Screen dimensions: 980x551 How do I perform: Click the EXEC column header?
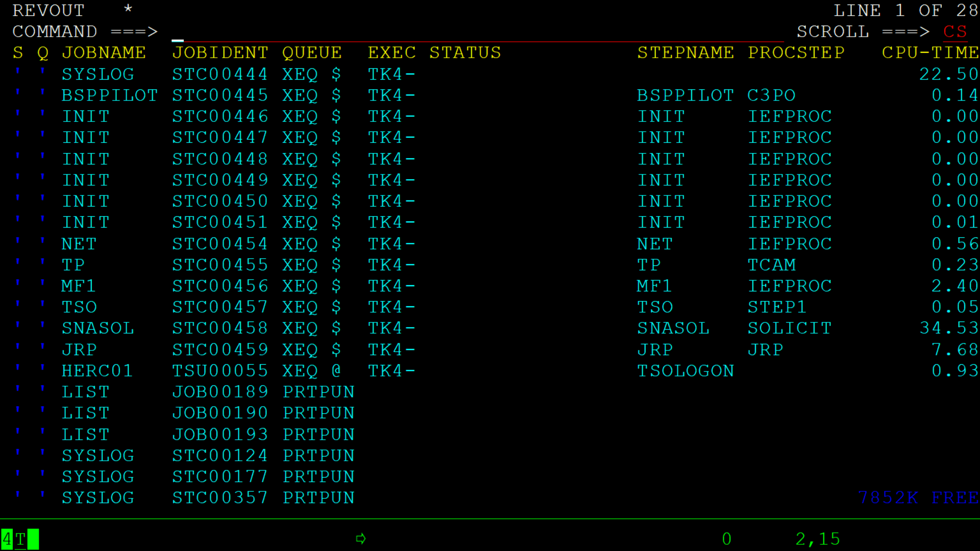(x=392, y=53)
